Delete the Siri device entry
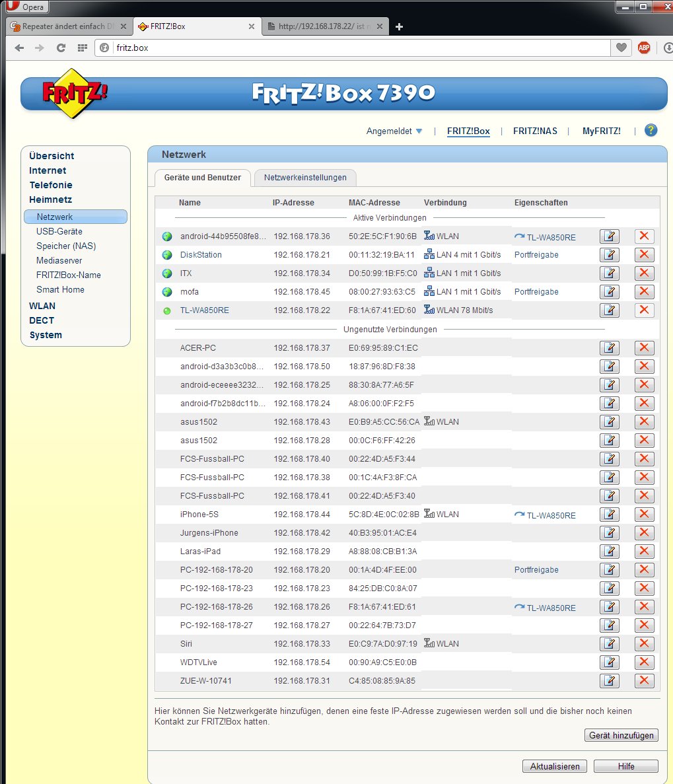The height and width of the screenshot is (784, 673). [x=644, y=643]
